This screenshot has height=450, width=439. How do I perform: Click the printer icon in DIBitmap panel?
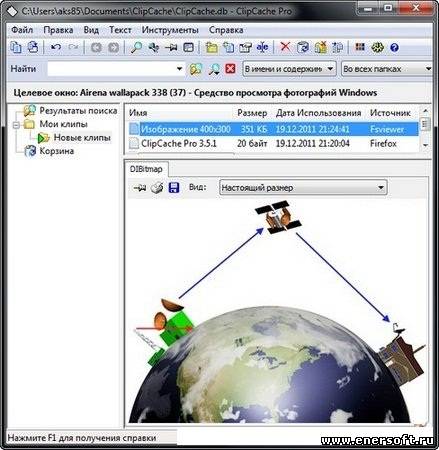[x=157, y=188]
